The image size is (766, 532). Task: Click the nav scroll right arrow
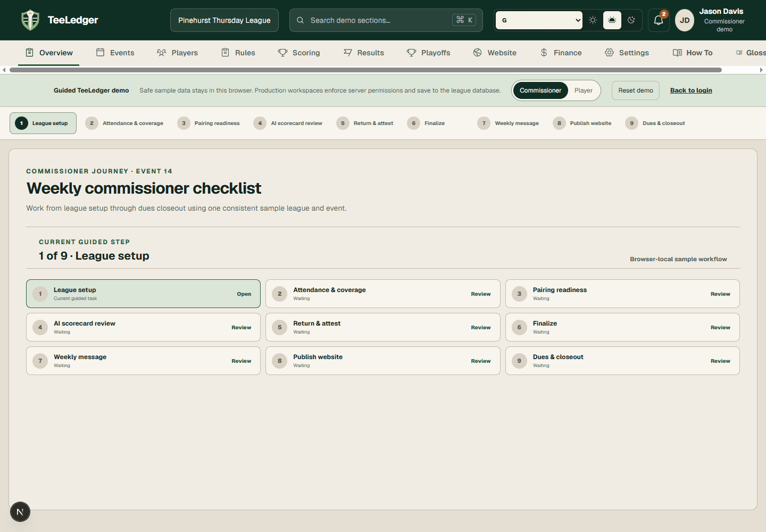pyautogui.click(x=761, y=70)
